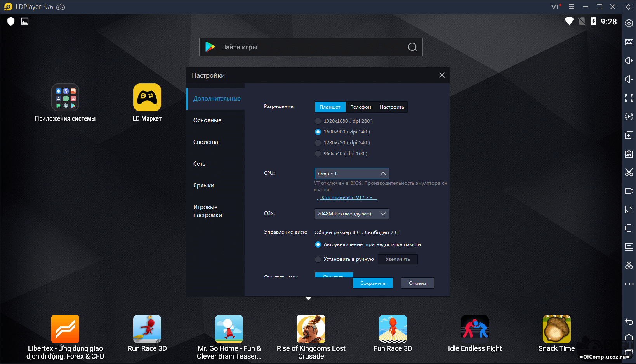Expand the CPU cores dropdown
This screenshot has height=364, width=636.
351,173
